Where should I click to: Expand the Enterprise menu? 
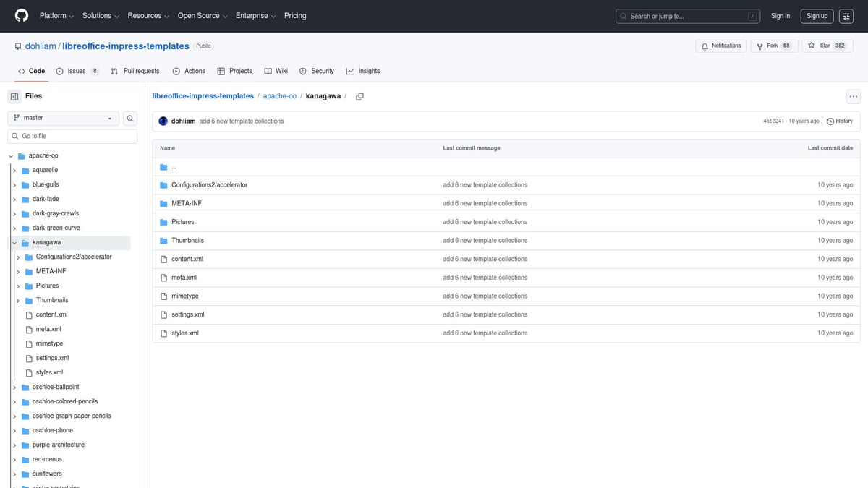(255, 15)
